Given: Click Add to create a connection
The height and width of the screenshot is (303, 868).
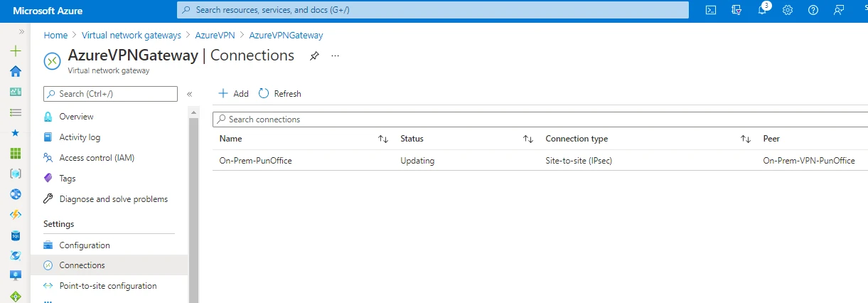Looking at the screenshot, I should (233, 94).
